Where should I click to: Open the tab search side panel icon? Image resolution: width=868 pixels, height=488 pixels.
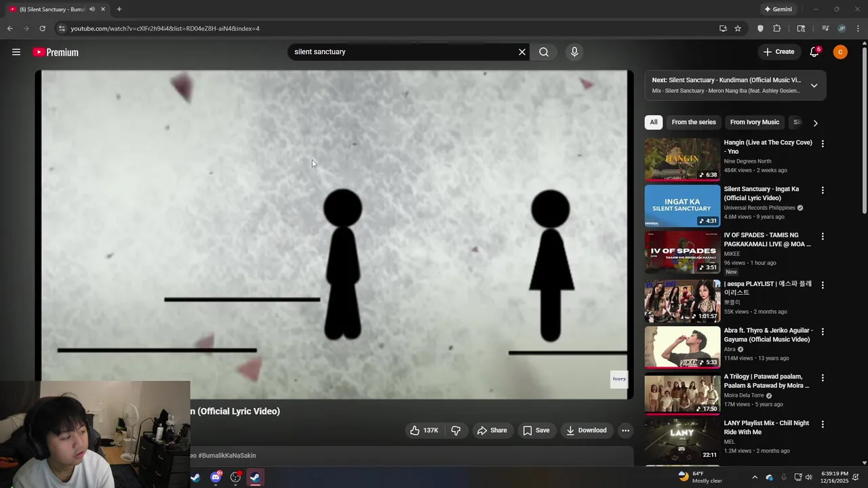pos(801,28)
